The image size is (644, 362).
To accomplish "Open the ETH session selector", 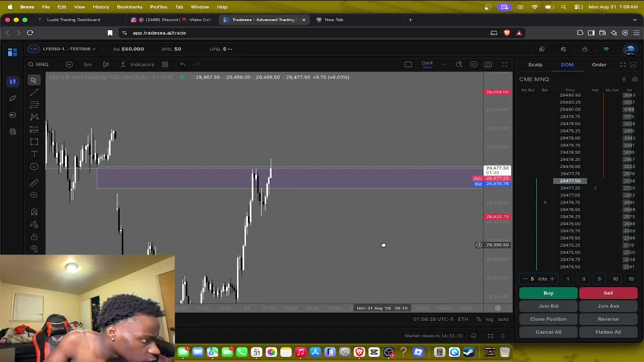I will point(463,319).
